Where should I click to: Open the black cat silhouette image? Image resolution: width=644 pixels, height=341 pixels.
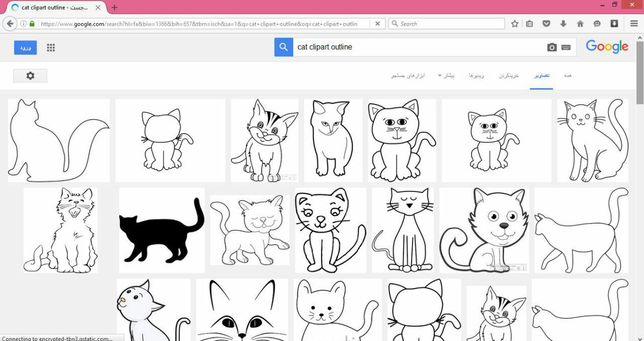(x=162, y=230)
